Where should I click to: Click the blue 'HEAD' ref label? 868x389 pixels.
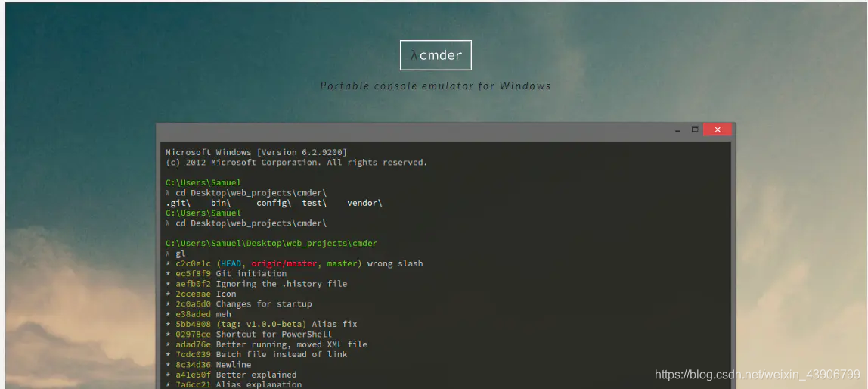(x=231, y=264)
